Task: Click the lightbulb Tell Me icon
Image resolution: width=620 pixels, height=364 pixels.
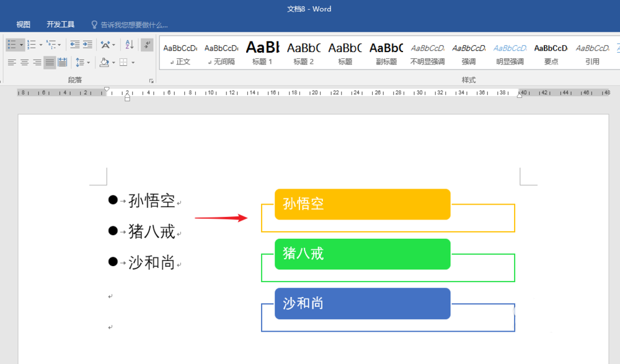Action: pos(94,25)
